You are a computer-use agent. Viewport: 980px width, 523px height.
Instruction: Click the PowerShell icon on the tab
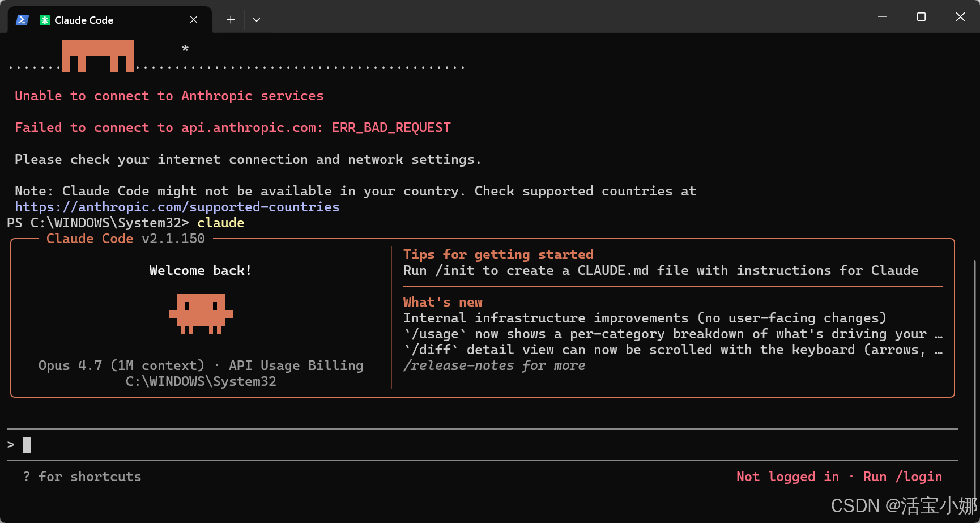click(x=22, y=20)
